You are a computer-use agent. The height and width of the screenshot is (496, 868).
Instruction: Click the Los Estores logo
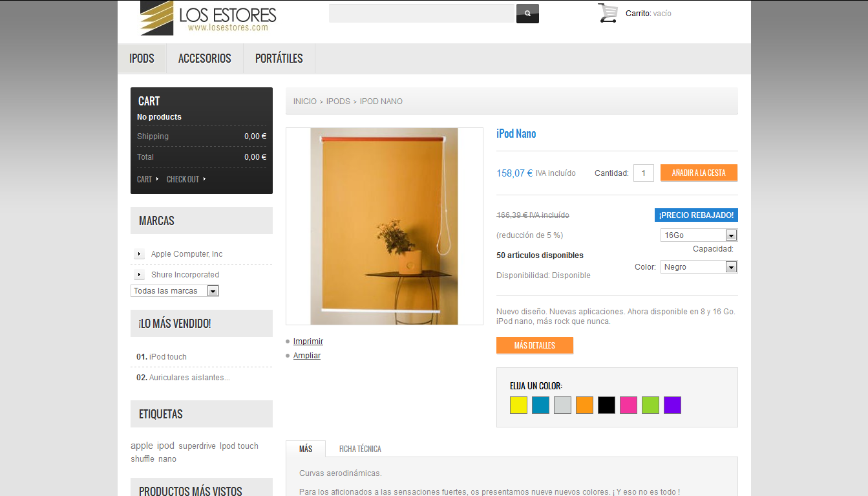(208, 18)
